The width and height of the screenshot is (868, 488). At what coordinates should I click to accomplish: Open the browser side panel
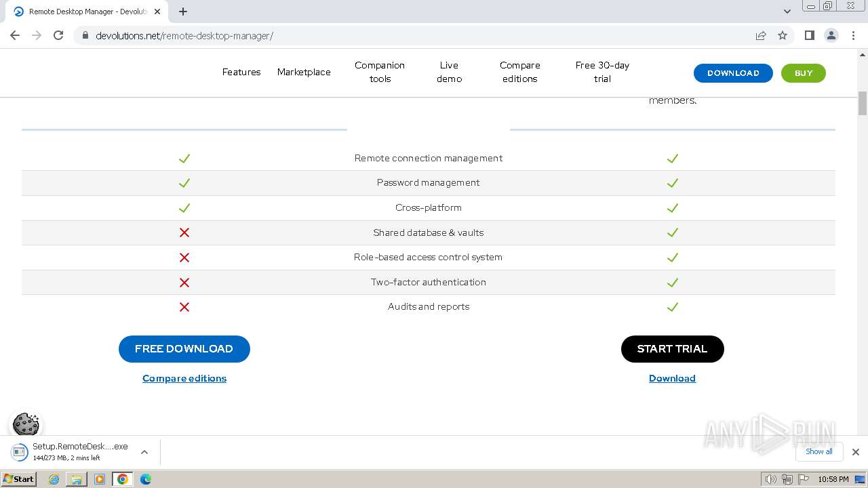[x=809, y=35]
